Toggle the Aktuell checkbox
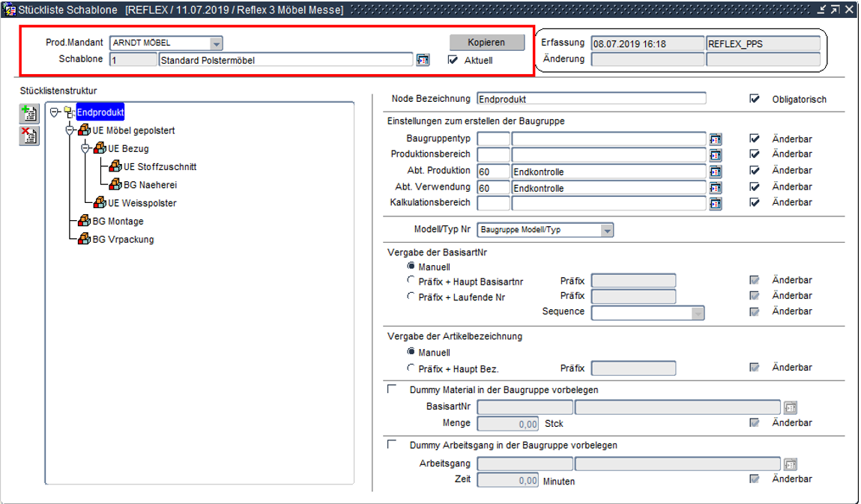 [x=453, y=61]
